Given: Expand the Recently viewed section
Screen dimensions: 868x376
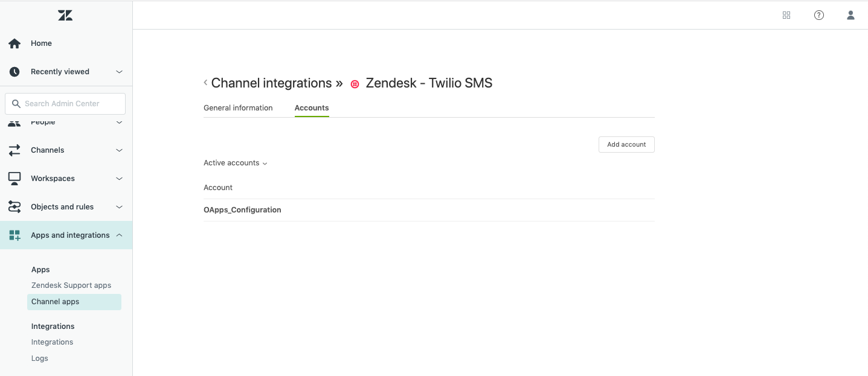Looking at the screenshot, I should tap(119, 72).
